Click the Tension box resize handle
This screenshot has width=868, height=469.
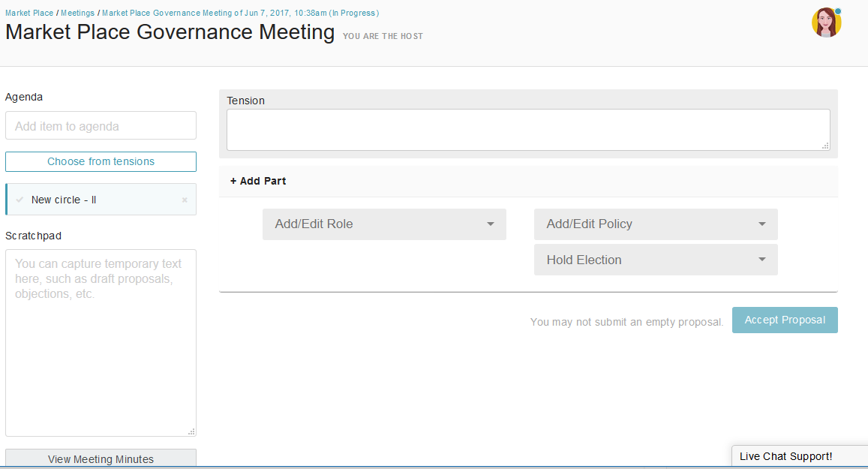click(x=825, y=146)
